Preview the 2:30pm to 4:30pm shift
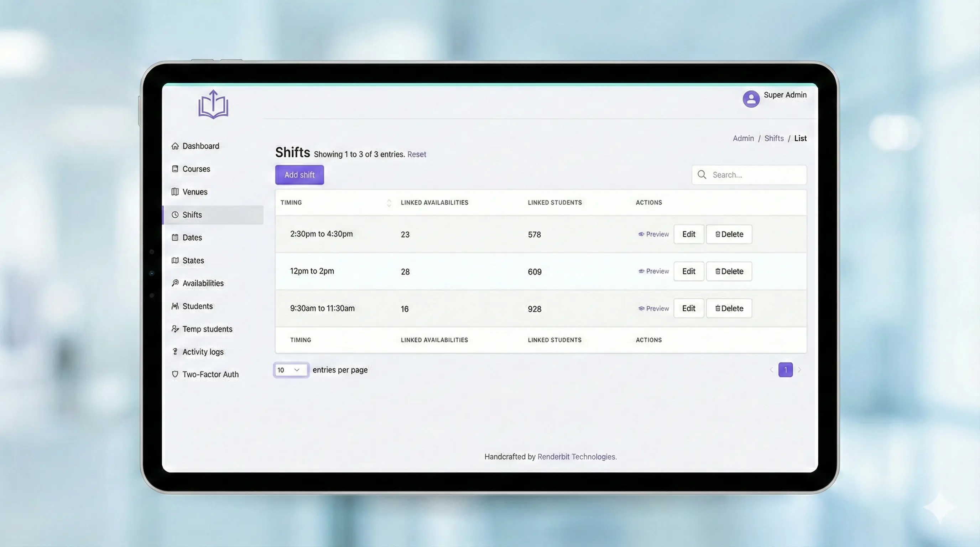Image resolution: width=980 pixels, height=547 pixels. (x=653, y=234)
